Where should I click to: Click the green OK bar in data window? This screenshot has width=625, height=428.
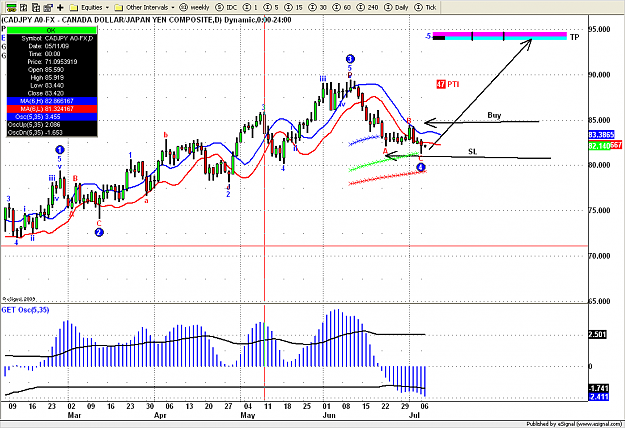(52, 30)
